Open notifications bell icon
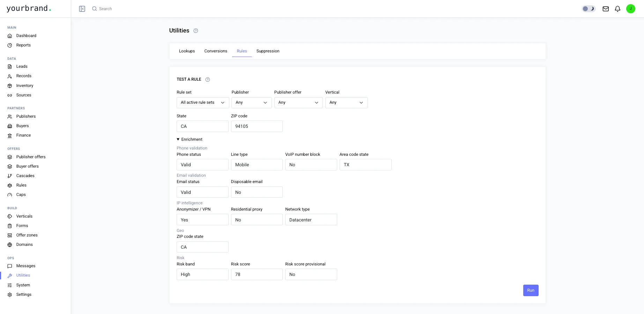Screen dimensions: 644x314 [617, 9]
